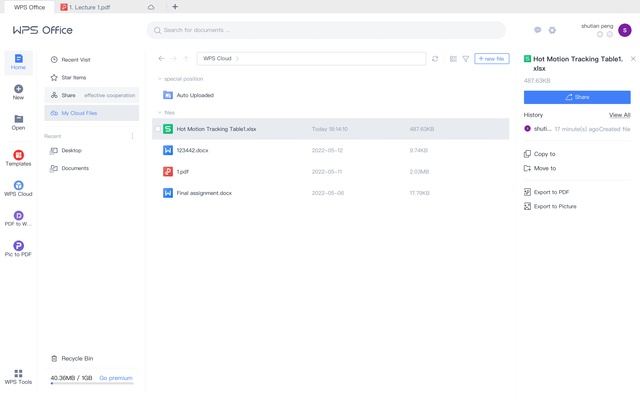Click the Move to action

point(540,168)
